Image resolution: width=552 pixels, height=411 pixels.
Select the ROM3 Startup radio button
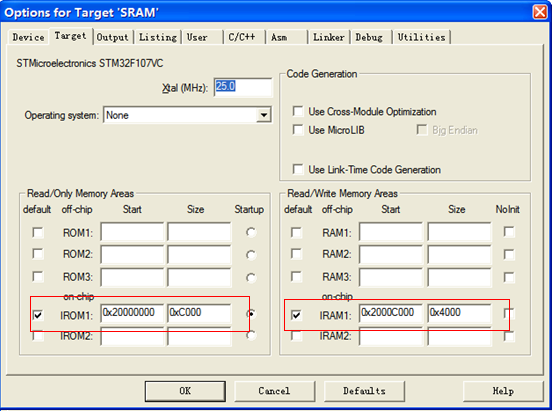[x=251, y=278]
